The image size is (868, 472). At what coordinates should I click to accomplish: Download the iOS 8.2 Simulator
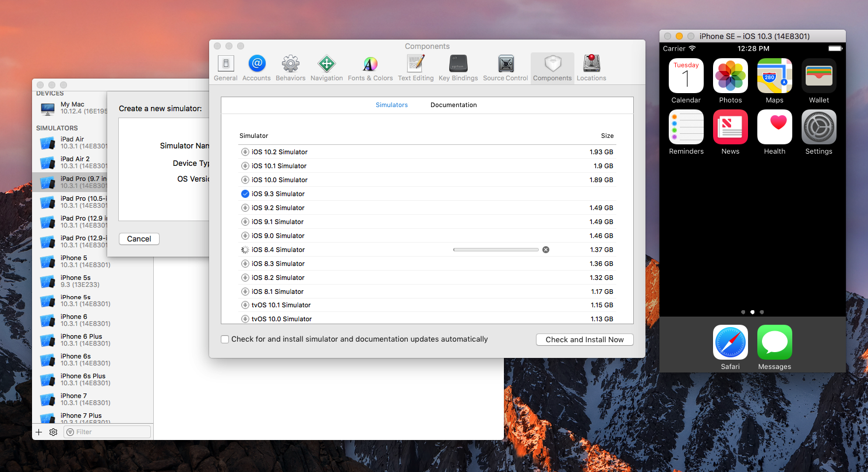(245, 278)
